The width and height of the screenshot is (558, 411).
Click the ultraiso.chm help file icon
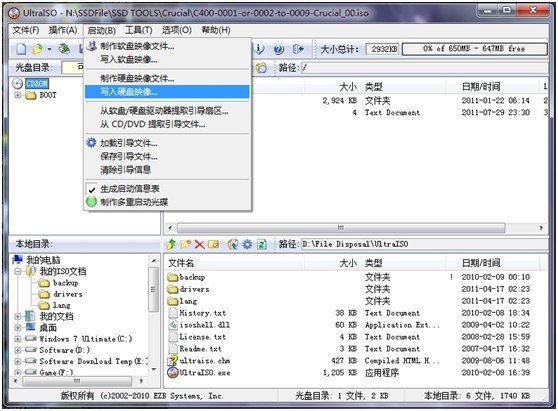coord(173,360)
